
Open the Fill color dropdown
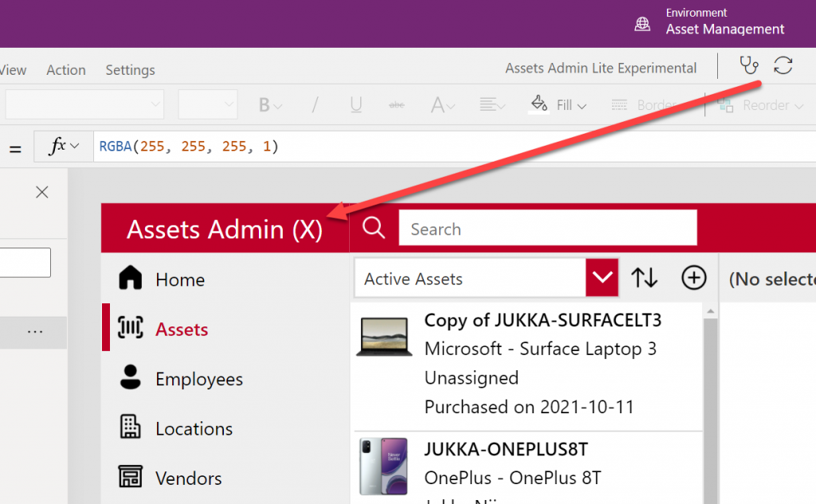click(x=559, y=105)
